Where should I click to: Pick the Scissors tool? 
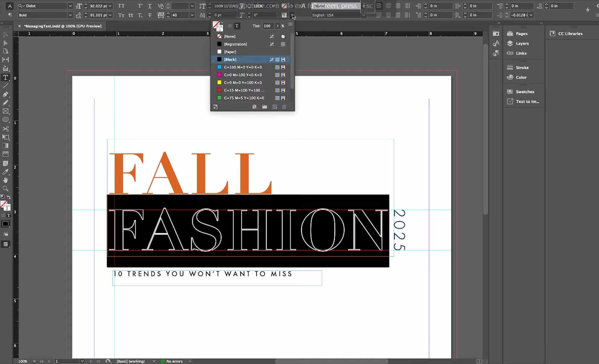pos(6,129)
